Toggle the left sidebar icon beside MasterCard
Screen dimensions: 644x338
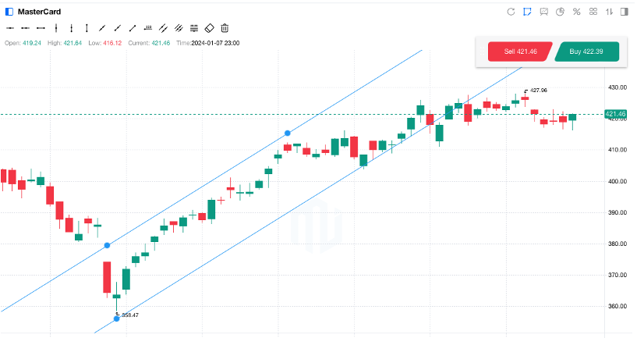pos(9,12)
